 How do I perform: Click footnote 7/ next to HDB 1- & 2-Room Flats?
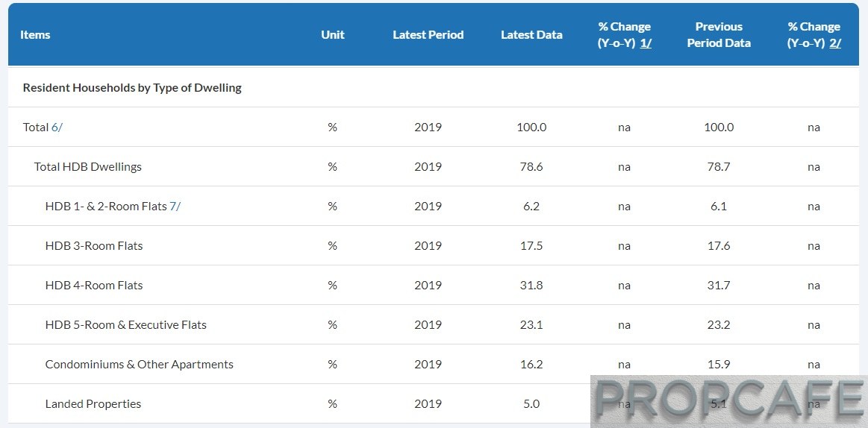(x=175, y=207)
